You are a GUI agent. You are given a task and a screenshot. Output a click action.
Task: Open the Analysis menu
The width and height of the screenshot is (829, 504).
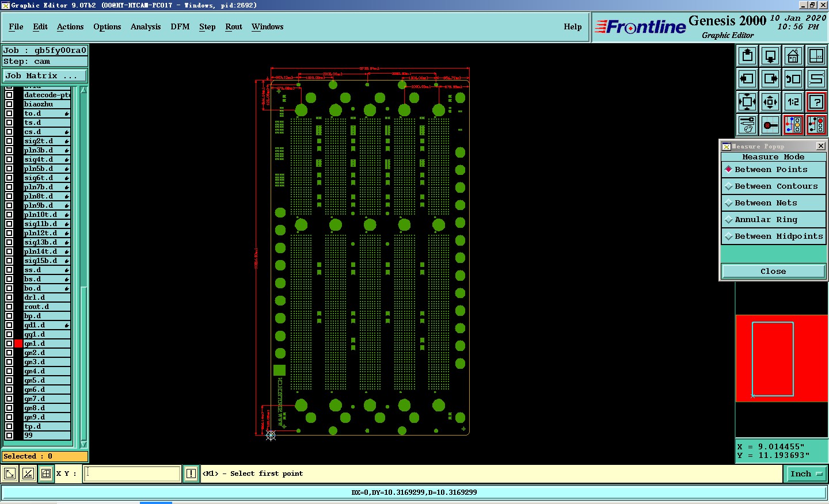146,27
